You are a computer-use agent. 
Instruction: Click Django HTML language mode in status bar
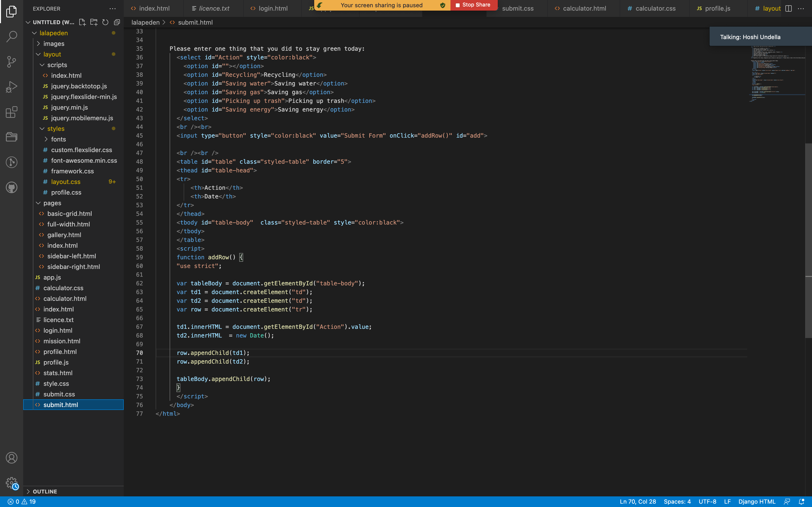(x=757, y=502)
